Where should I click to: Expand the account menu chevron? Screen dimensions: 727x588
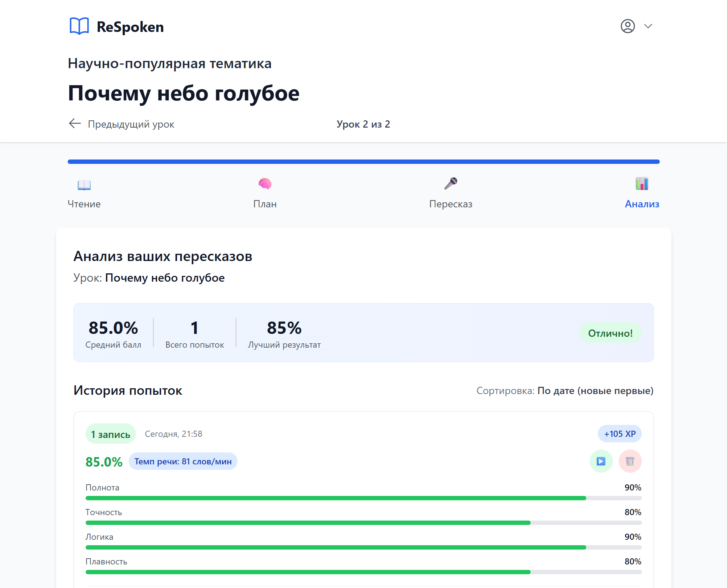pyautogui.click(x=648, y=26)
